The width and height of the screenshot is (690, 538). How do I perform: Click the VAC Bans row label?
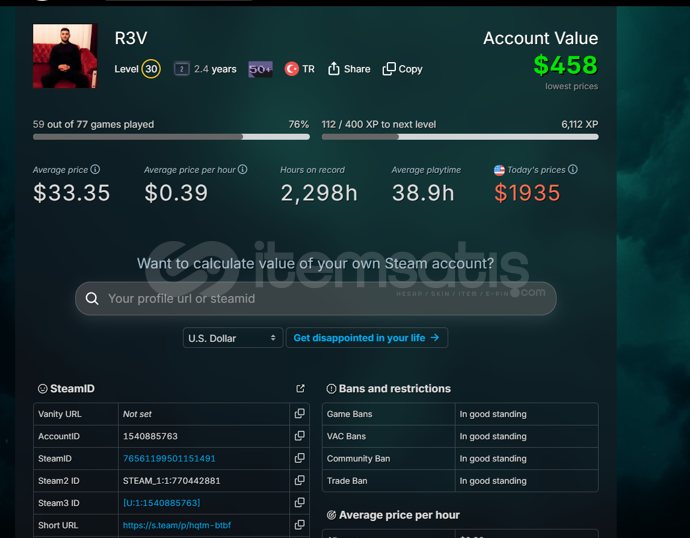346,436
